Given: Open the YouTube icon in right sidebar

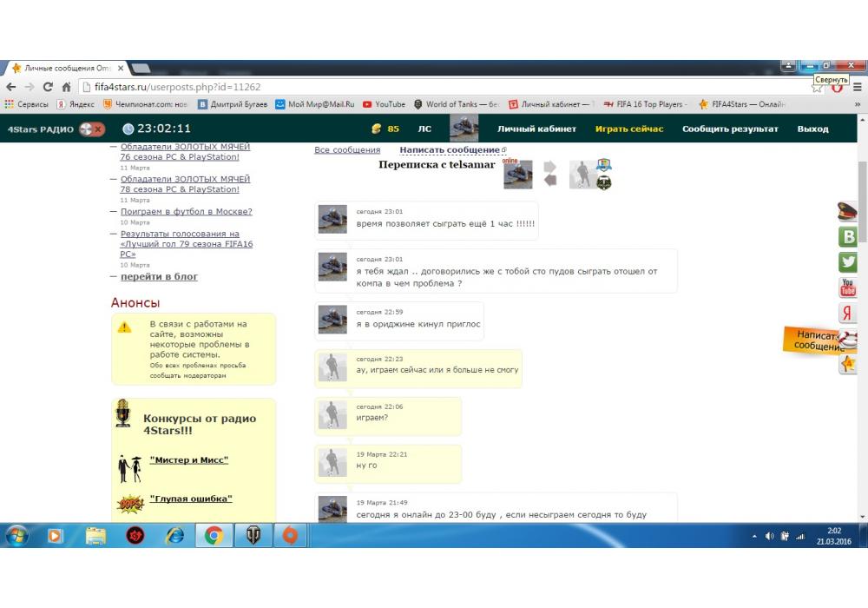Looking at the screenshot, I should 848,287.
